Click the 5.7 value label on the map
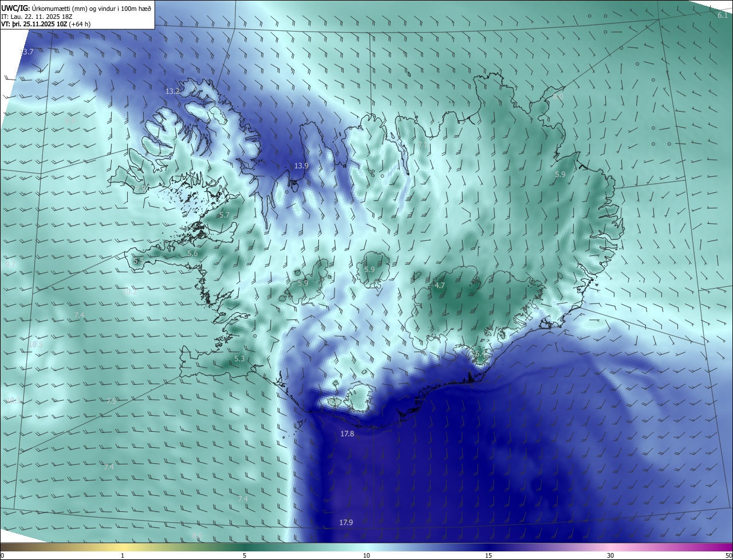This screenshot has width=733, height=560. coord(224,215)
